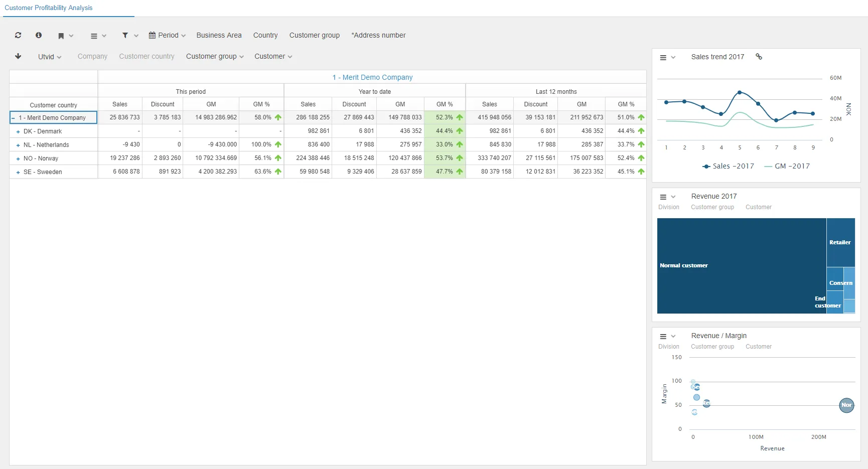
Task: Open the Utvid dropdown
Action: pos(50,56)
